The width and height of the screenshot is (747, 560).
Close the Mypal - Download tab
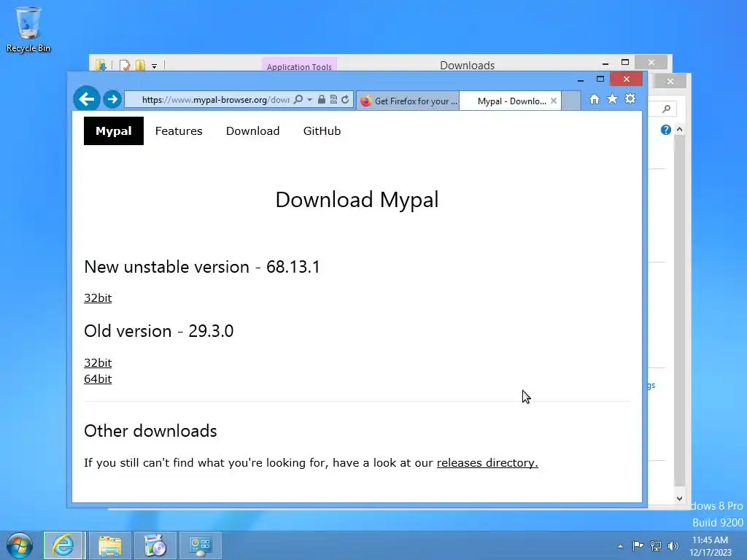[x=554, y=101]
